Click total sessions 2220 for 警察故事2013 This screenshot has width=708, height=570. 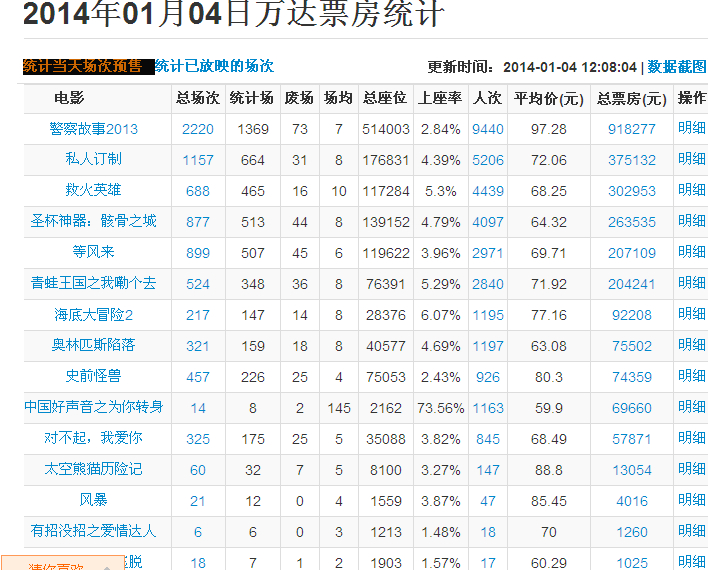tap(198, 129)
